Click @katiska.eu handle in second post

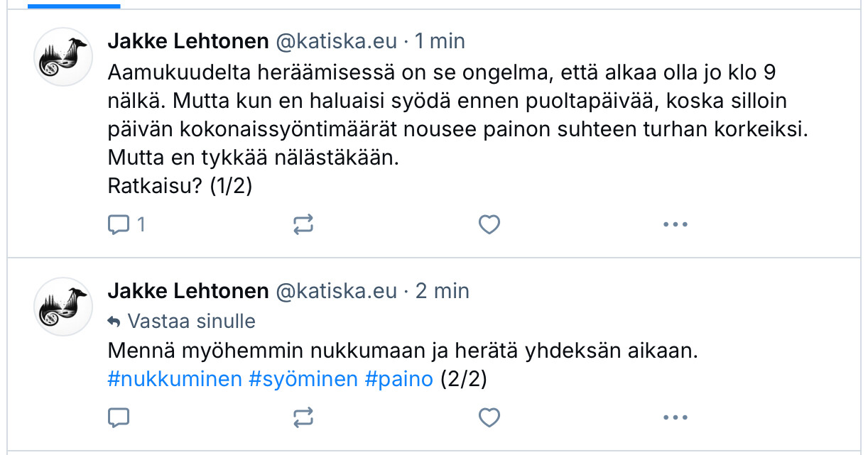pyautogui.click(x=336, y=291)
